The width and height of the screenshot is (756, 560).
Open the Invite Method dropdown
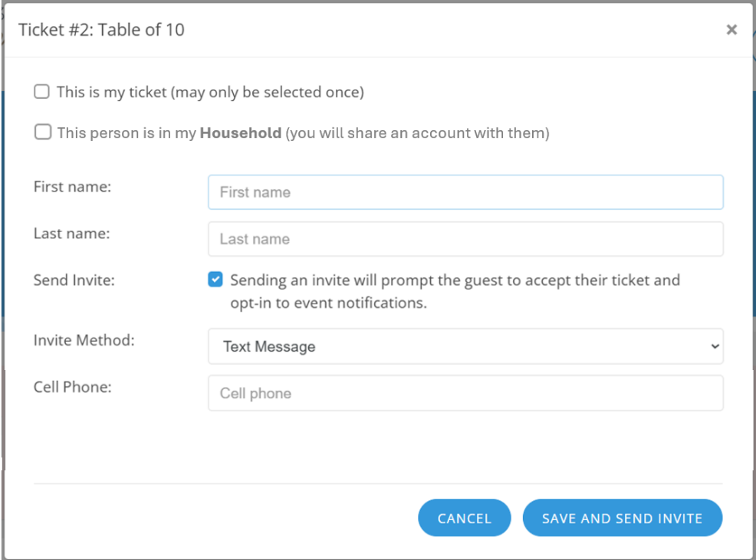[465, 346]
